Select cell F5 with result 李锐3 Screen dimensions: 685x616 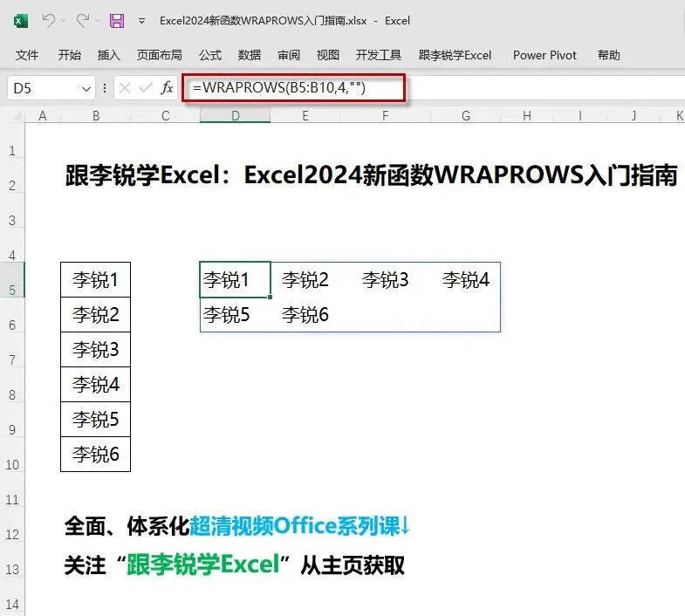click(x=386, y=279)
